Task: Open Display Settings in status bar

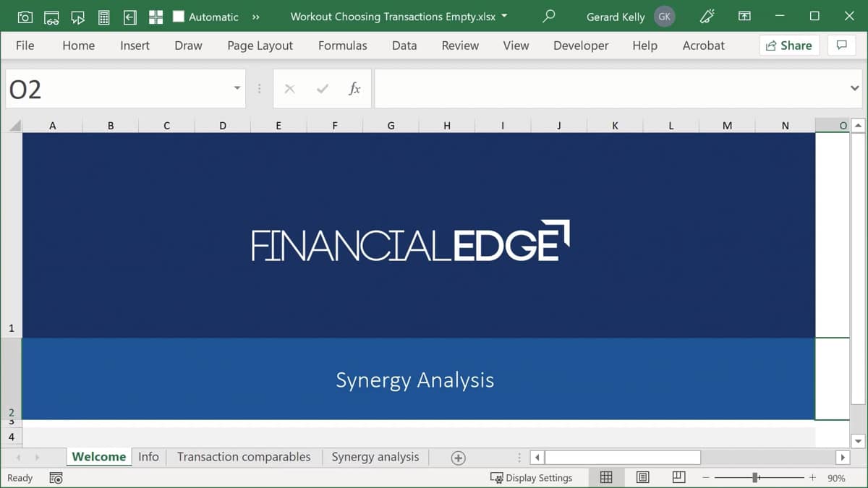Action: click(532, 478)
